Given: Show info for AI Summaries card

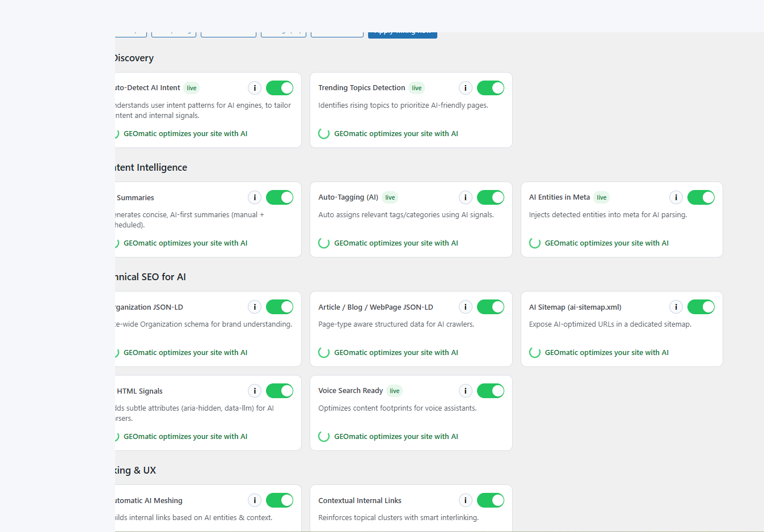Looking at the screenshot, I should (255, 197).
